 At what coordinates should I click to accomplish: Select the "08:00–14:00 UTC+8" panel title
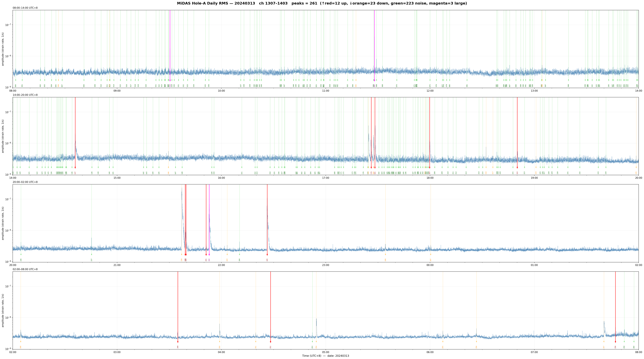coord(25,8)
